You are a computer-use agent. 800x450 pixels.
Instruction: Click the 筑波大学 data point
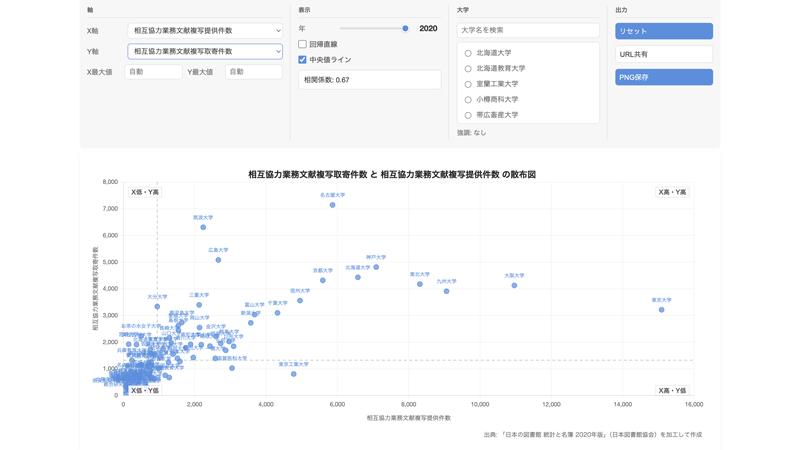[203, 228]
